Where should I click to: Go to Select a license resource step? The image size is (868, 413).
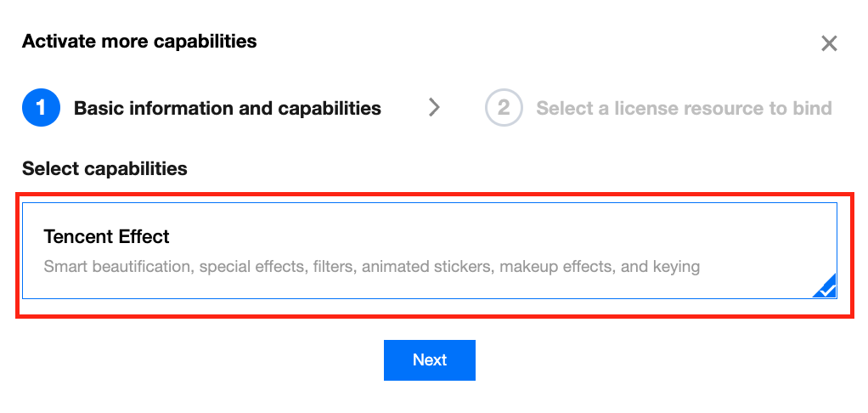(684, 109)
